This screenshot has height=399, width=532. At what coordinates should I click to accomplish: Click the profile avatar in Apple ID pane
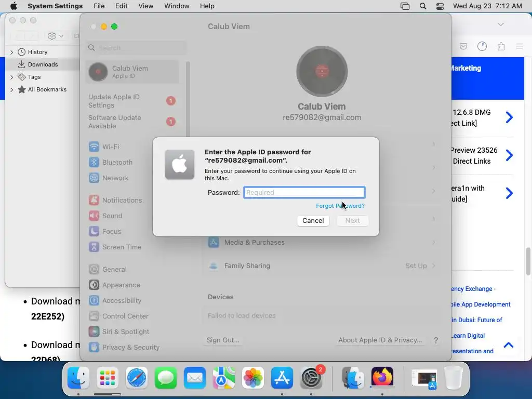click(x=322, y=72)
